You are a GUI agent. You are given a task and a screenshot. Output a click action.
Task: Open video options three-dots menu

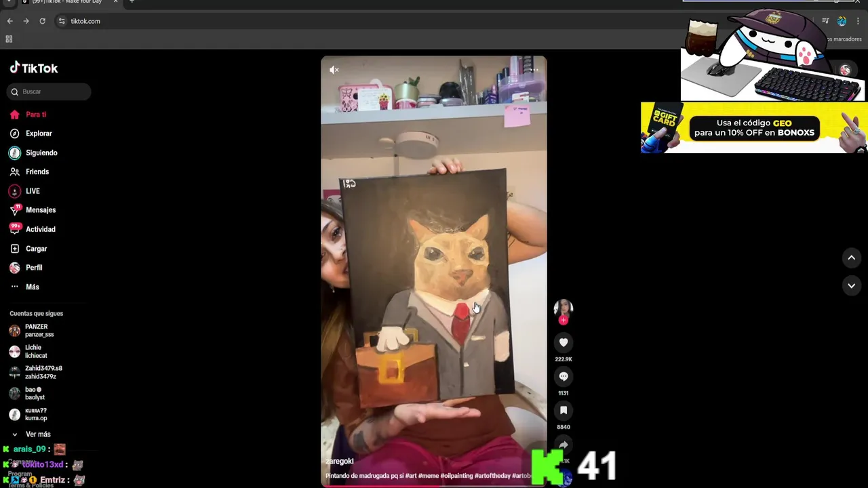coord(534,70)
